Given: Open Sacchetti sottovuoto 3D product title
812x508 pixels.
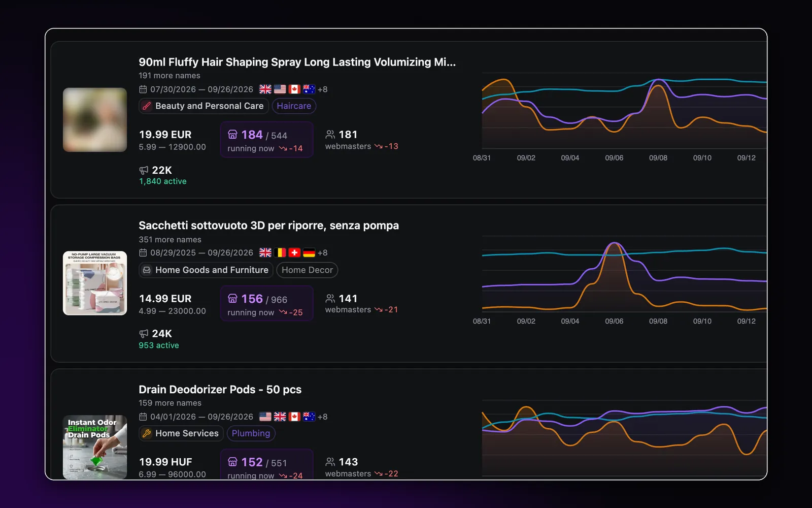Looking at the screenshot, I should point(268,226).
